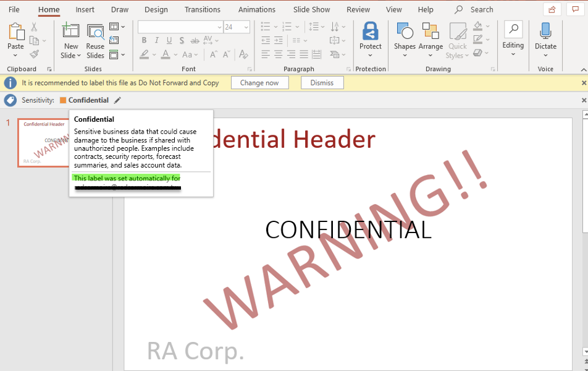588x371 pixels.
Task: Click the Numbering list icon
Action: (287, 27)
